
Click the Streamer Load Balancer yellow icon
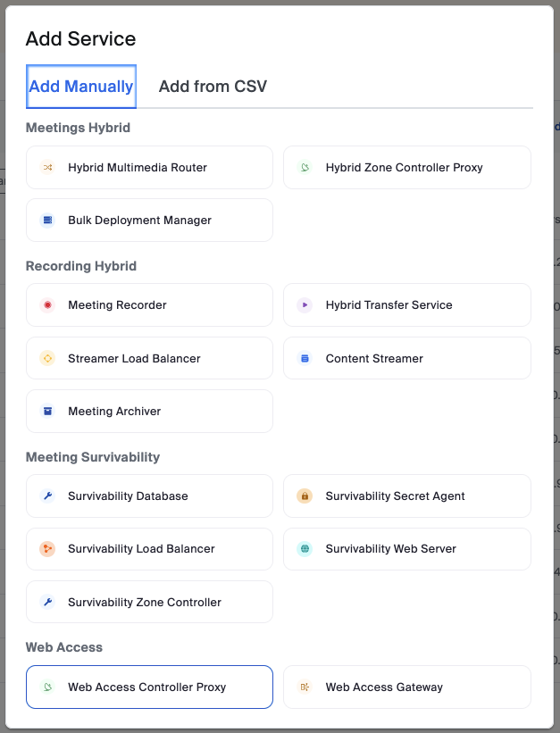tap(47, 359)
